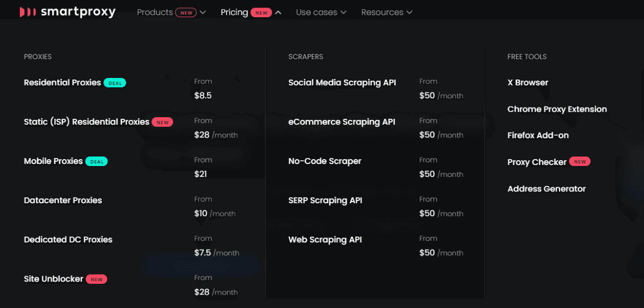Open Mobile Proxies link
Viewport: 644px width, 308px height.
click(x=53, y=161)
